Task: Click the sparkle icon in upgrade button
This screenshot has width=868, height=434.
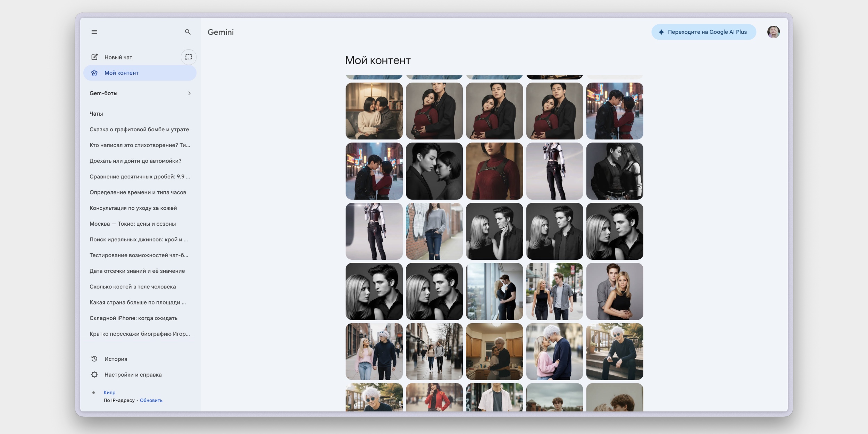Action: coord(661,32)
